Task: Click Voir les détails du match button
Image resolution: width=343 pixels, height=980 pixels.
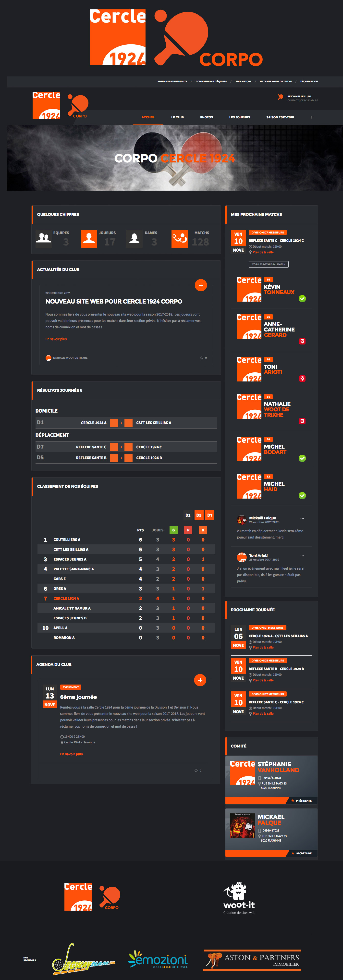Action: pos(269,264)
